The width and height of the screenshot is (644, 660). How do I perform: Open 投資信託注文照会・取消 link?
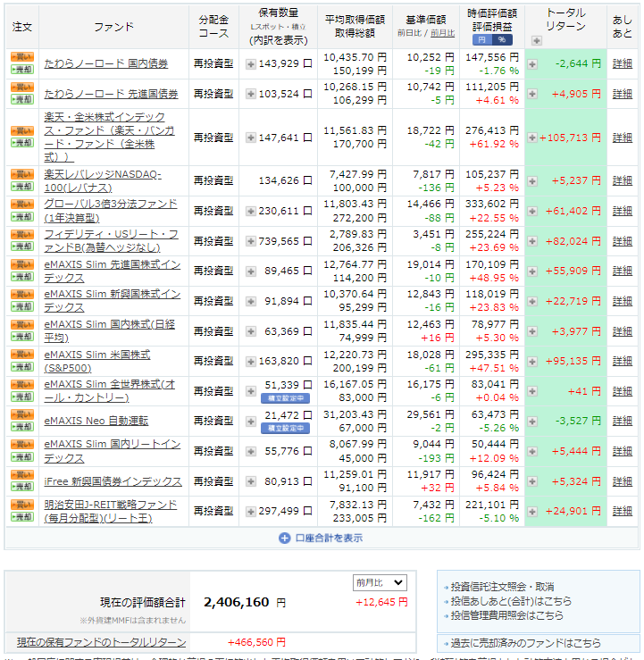tap(502, 587)
